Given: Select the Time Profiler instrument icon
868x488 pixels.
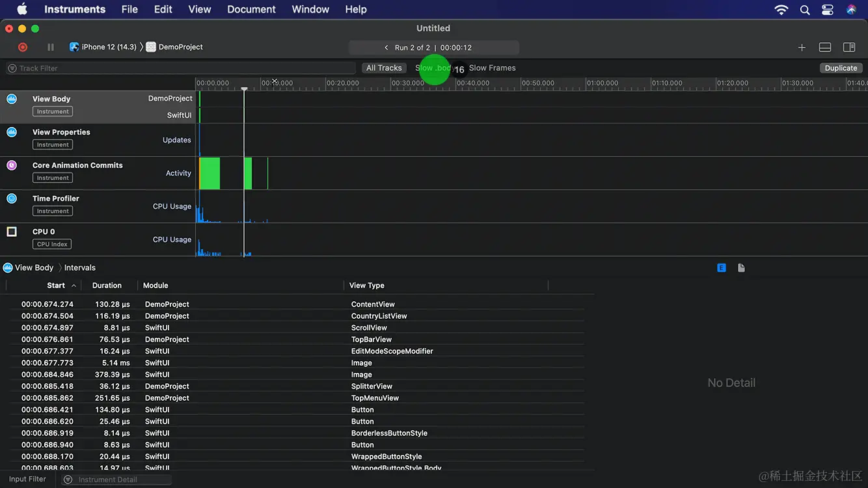Looking at the screenshot, I should tap(12, 198).
